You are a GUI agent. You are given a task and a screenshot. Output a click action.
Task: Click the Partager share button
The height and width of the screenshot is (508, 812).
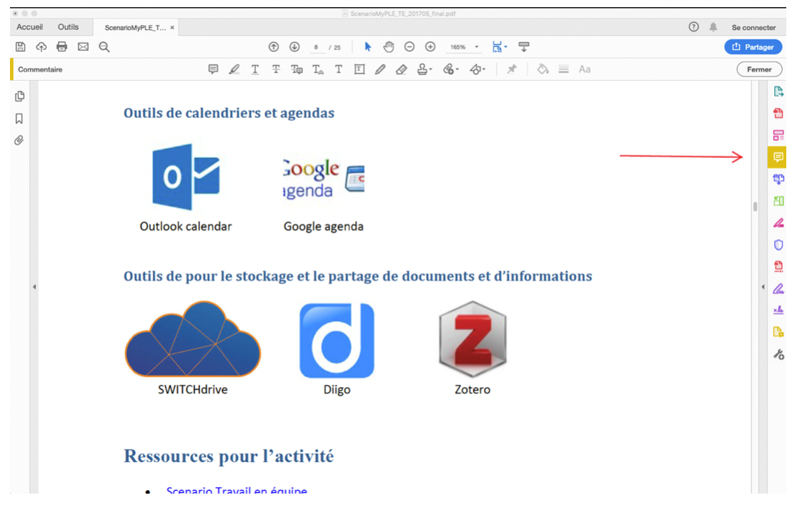[x=753, y=47]
